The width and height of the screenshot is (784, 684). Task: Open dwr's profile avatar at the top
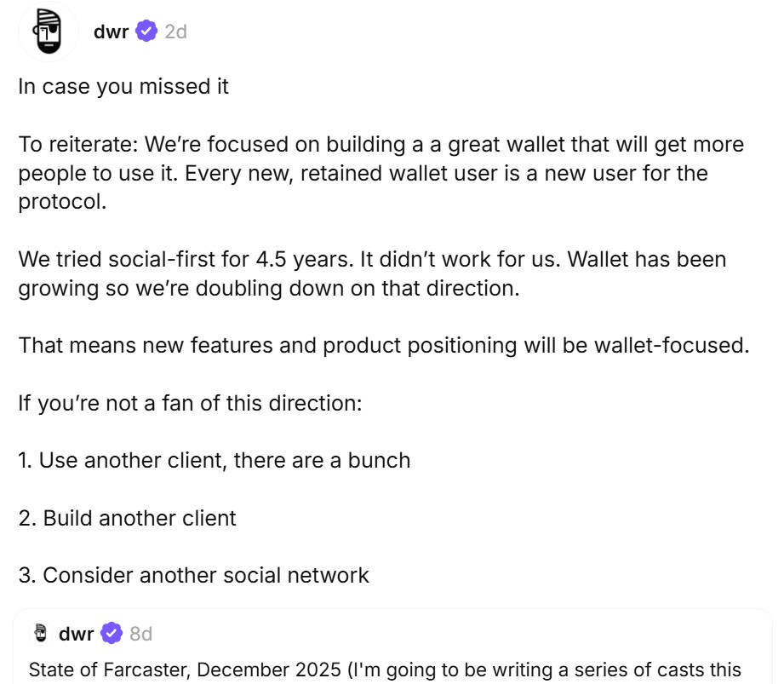pos(49,32)
